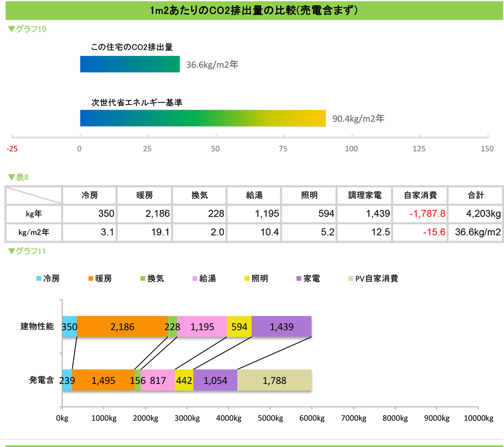504x447 pixels.
Task: Click the 0kg axis label
Action: coord(62,418)
